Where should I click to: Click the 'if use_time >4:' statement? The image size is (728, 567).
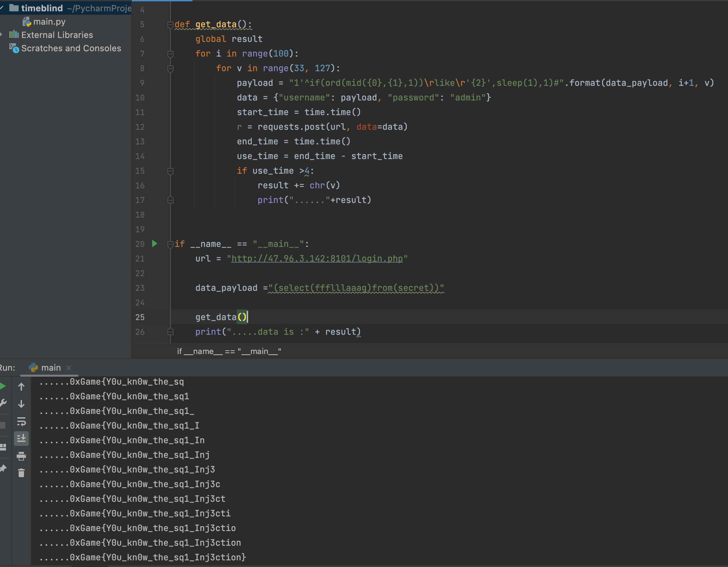pos(275,171)
